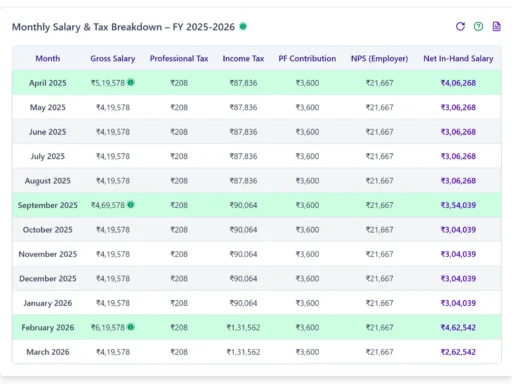Viewport: 512px width, 384px height.
Task: Select the June 2025 row label
Action: coord(48,132)
